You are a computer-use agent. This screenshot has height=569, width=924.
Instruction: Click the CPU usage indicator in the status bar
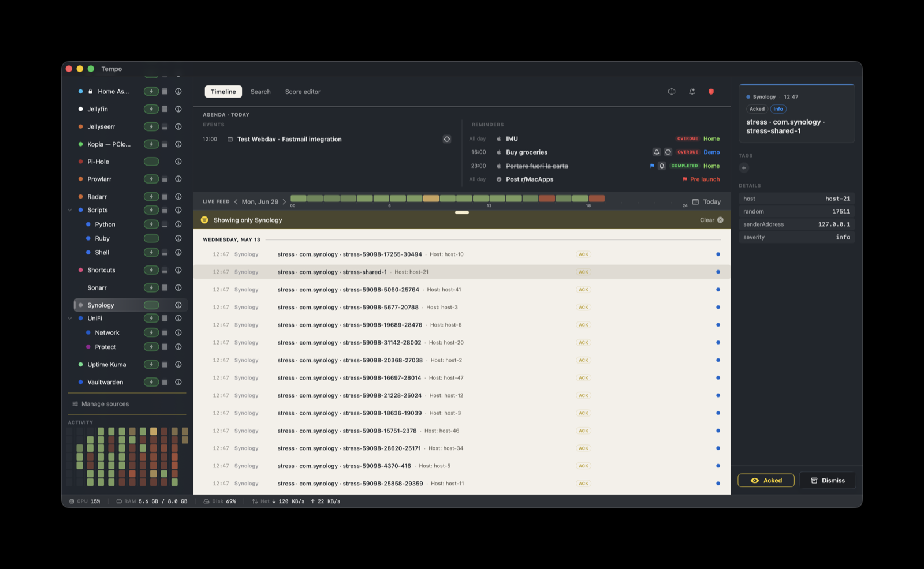coord(85,501)
